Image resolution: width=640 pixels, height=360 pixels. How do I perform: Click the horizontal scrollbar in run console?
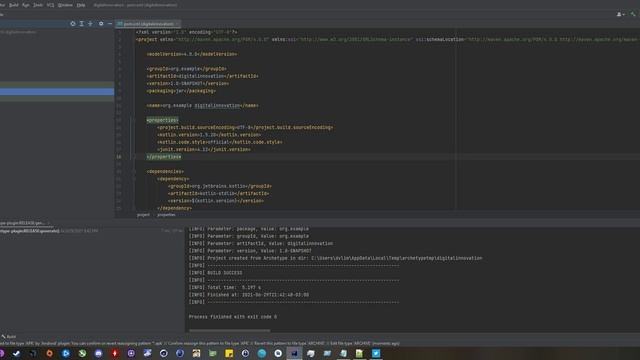tap(229, 330)
